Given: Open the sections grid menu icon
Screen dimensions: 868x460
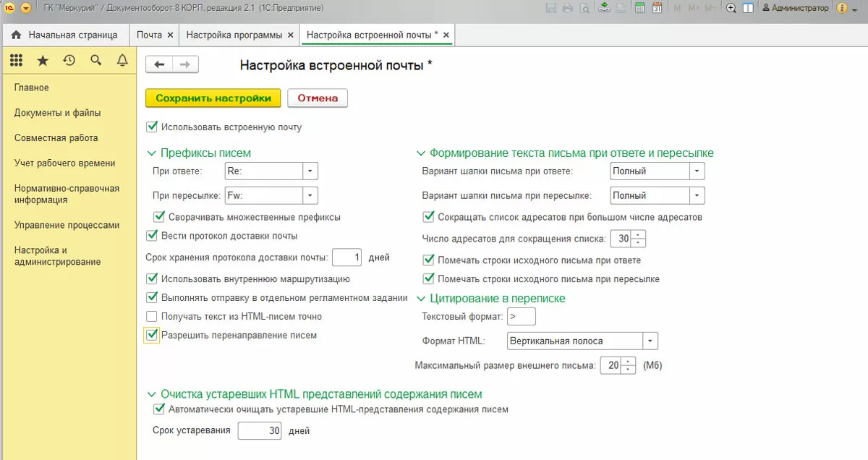Looking at the screenshot, I should click(x=17, y=61).
